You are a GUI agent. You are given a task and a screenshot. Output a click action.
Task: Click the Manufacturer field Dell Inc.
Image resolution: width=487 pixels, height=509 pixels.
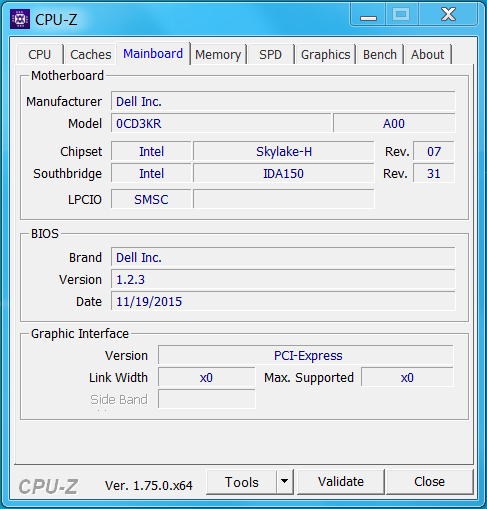tap(283, 101)
